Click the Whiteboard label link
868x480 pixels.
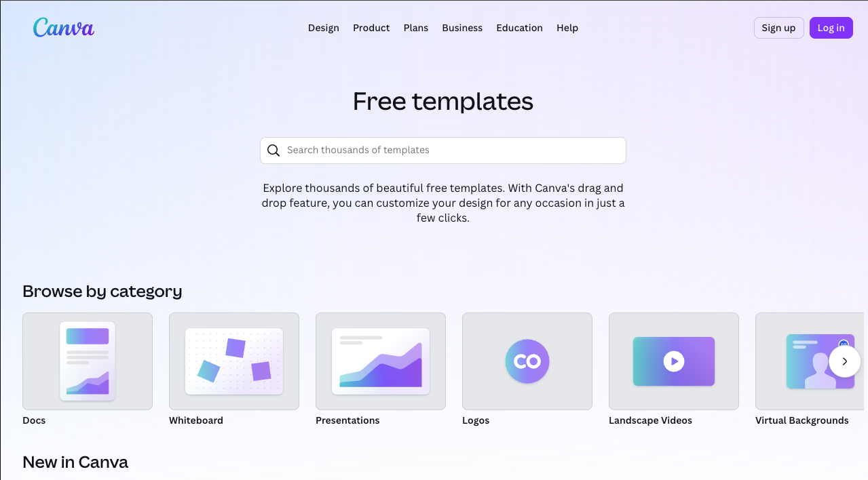tap(196, 420)
